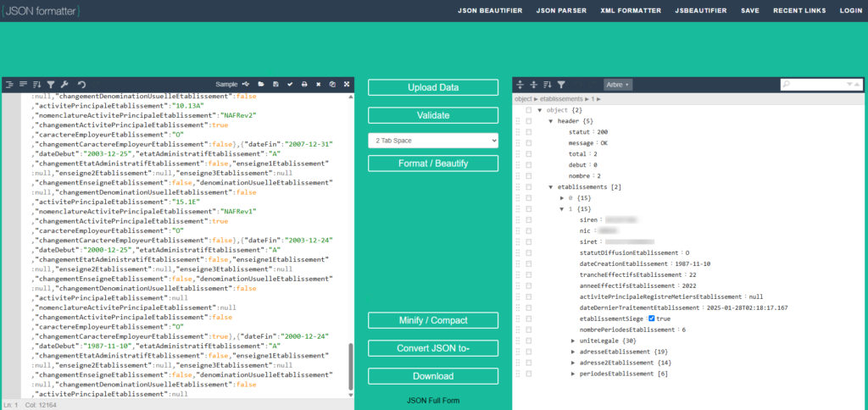Click the drag handle beside the statut row
Screen dimensions: 868x410
pyautogui.click(x=518, y=131)
